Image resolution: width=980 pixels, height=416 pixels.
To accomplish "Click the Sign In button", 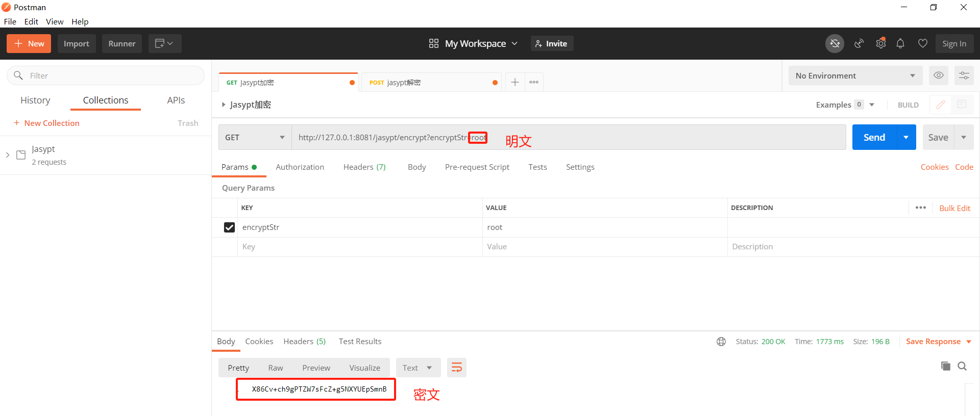I will pyautogui.click(x=954, y=44).
